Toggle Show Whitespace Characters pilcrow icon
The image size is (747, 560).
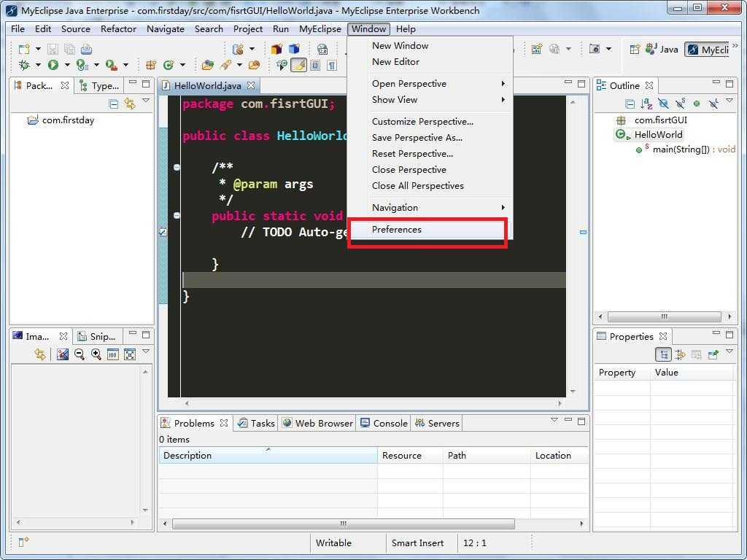click(x=332, y=65)
